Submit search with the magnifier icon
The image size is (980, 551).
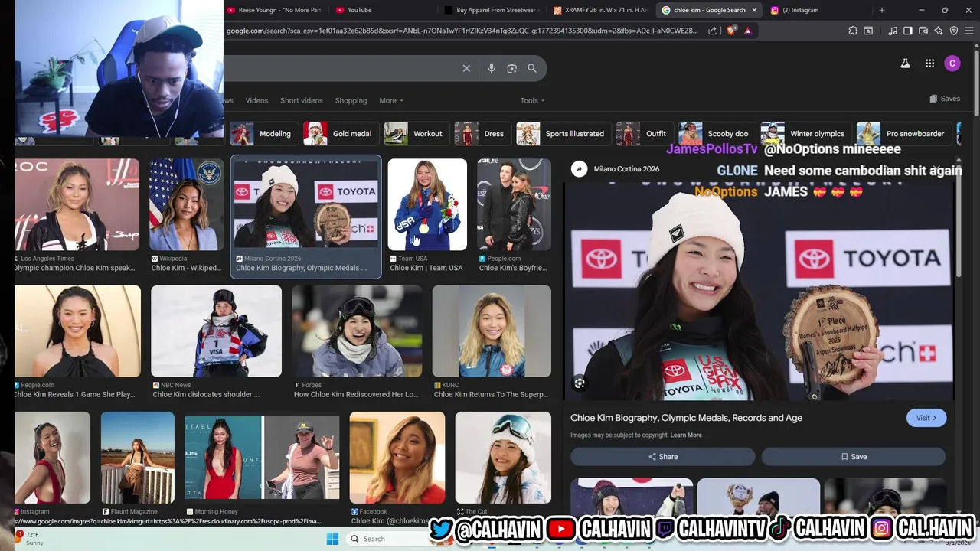tap(532, 68)
